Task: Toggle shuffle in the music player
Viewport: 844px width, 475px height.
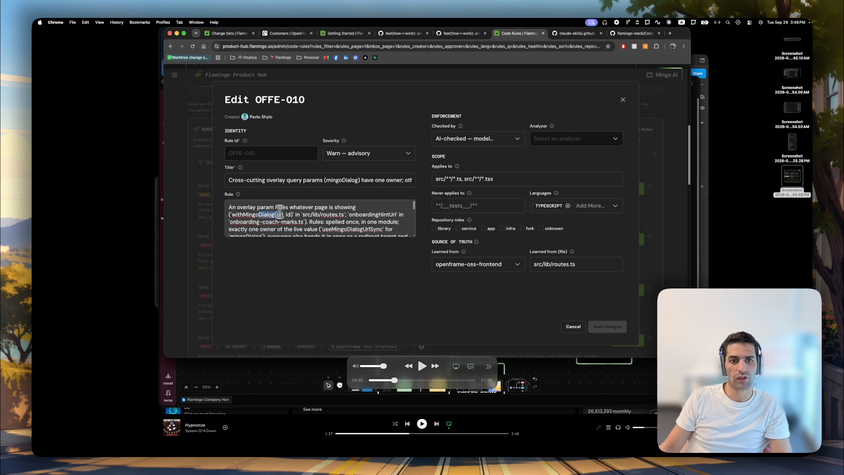Action: (395, 424)
